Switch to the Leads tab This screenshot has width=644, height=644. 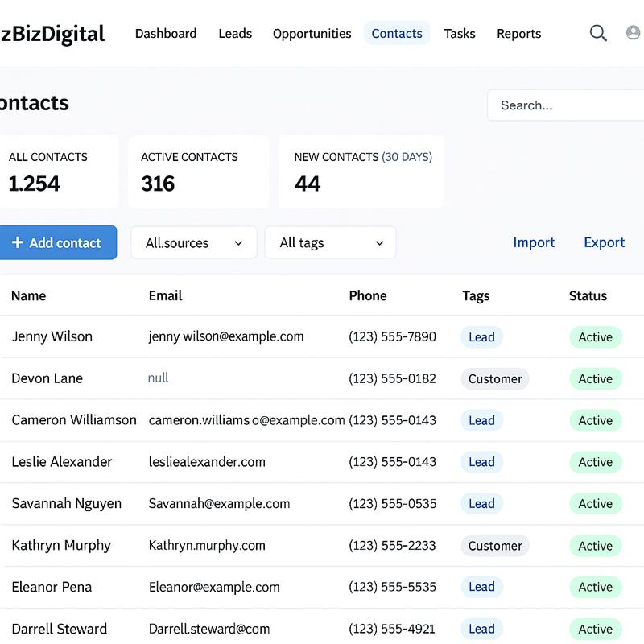[x=235, y=34]
